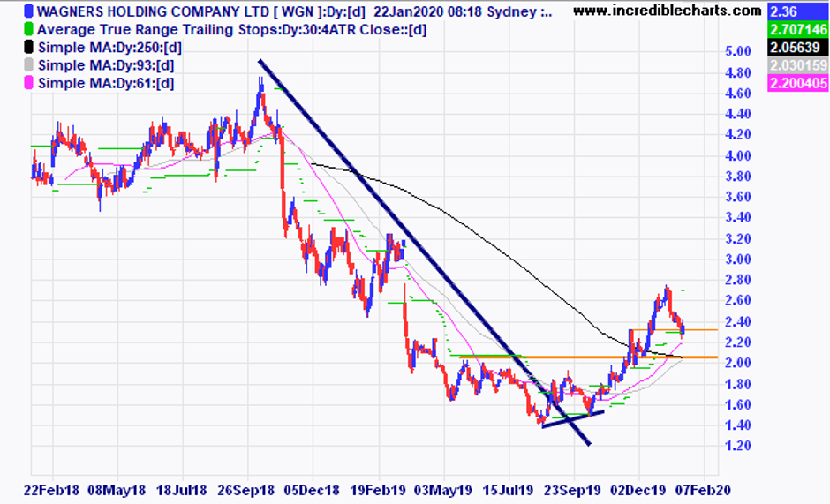Click the black Simple MA 250 legend marker
Viewport: 830px width, 504px height.
[28, 47]
